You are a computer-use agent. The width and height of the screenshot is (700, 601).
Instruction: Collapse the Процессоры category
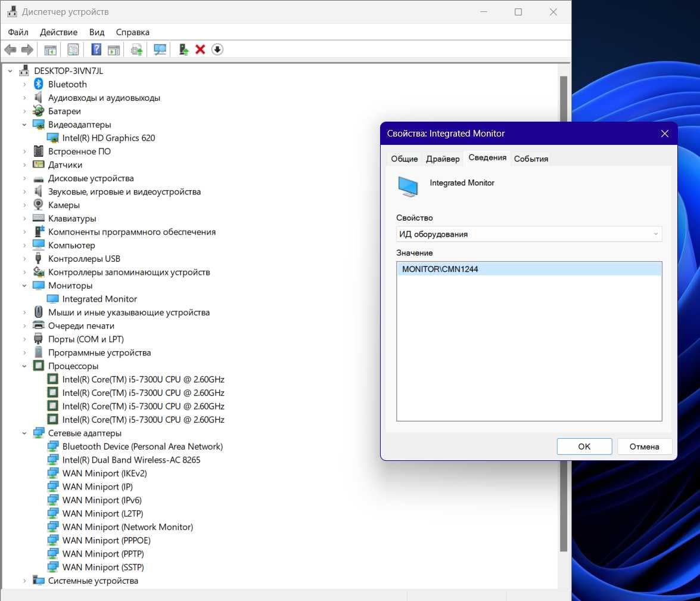[x=24, y=365]
